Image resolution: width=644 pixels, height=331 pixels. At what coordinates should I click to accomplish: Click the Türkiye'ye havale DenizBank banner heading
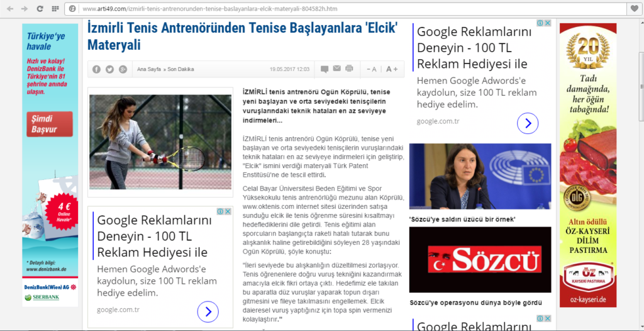45,41
